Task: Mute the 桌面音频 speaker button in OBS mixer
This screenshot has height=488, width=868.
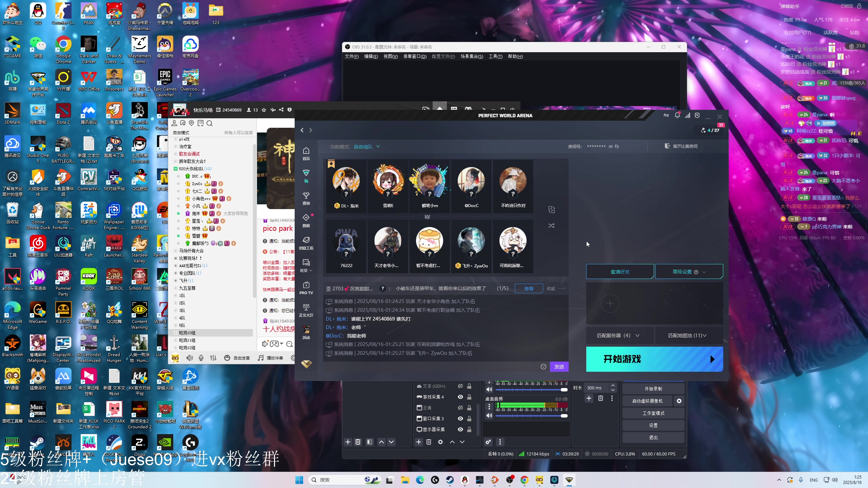Action: [x=489, y=415]
